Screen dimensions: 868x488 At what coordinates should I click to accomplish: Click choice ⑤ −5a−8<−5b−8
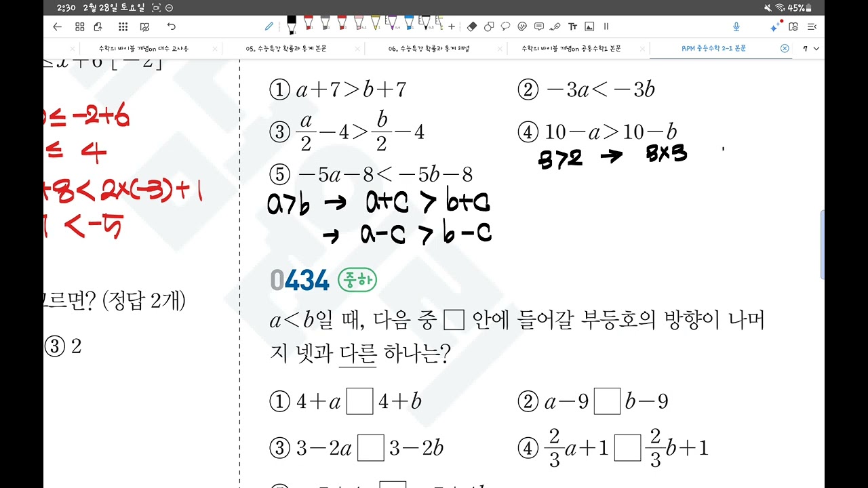click(x=371, y=174)
